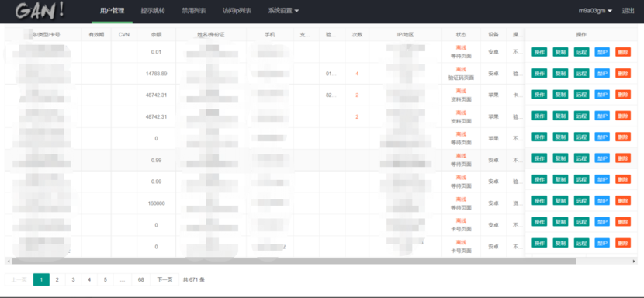644x298 pixels.
Task: Go to page 2 in pagination
Action: [x=57, y=279]
